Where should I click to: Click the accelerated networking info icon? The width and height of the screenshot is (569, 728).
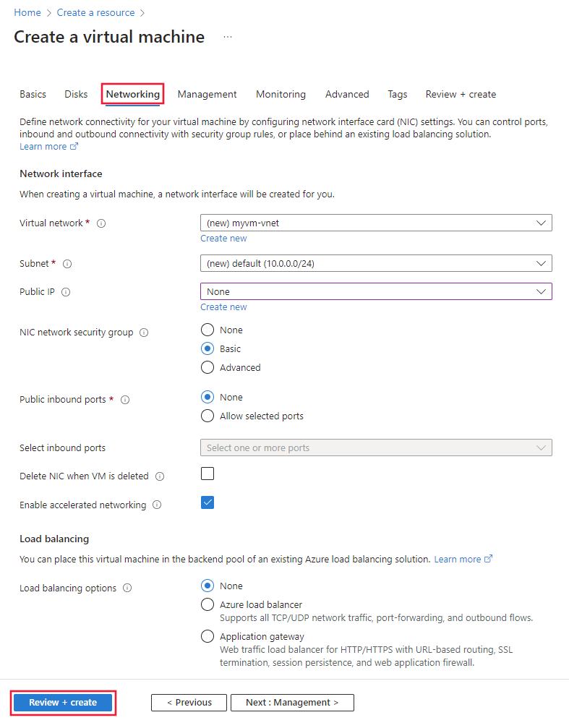click(157, 505)
